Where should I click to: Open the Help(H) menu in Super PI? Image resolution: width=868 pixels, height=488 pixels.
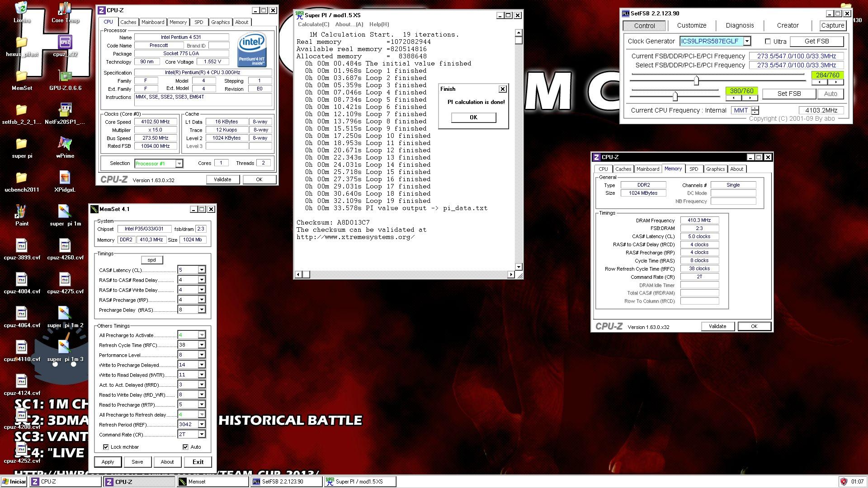(379, 24)
